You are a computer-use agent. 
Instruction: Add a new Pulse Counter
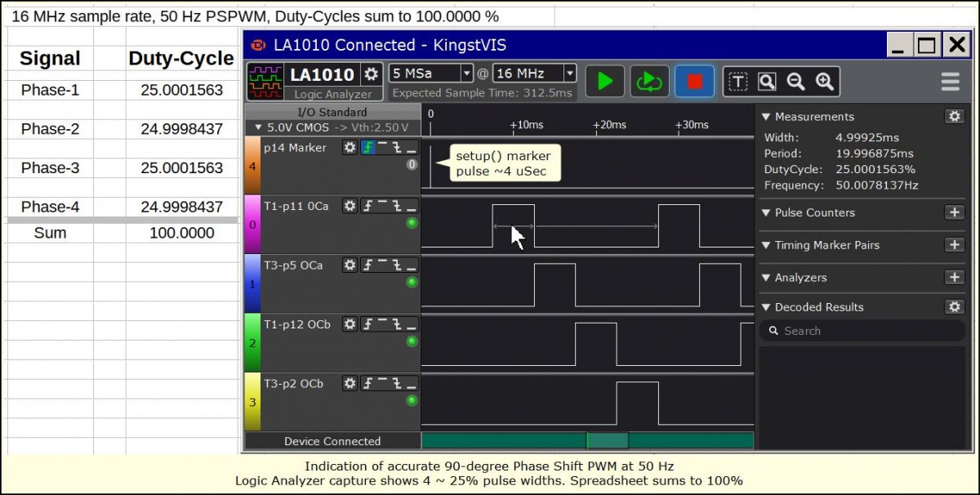point(954,212)
